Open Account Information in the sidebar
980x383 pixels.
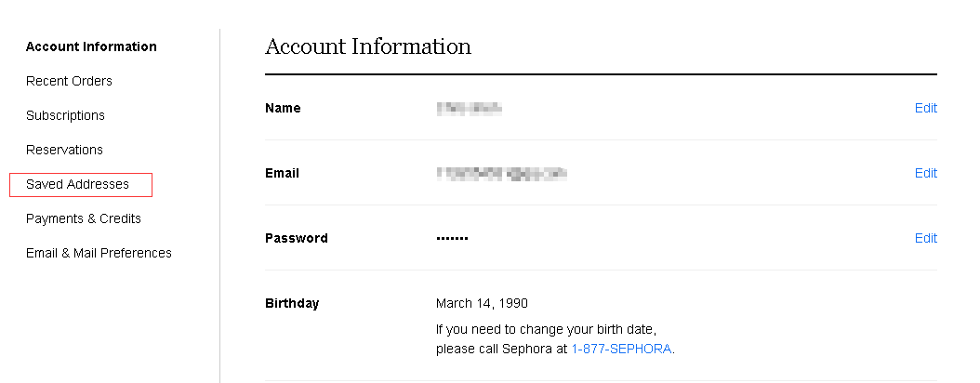pos(91,46)
